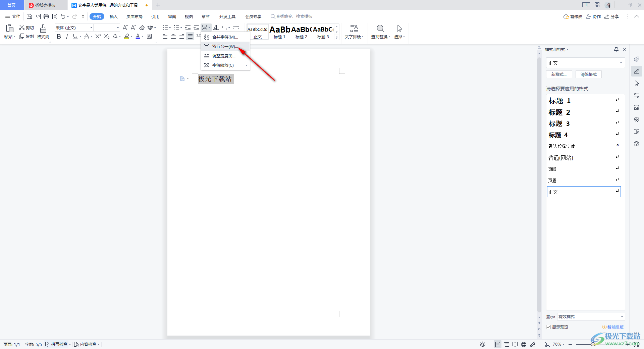Uncheck the 显示预览 checkbox
Screen dimensions: 644x349
coord(548,327)
